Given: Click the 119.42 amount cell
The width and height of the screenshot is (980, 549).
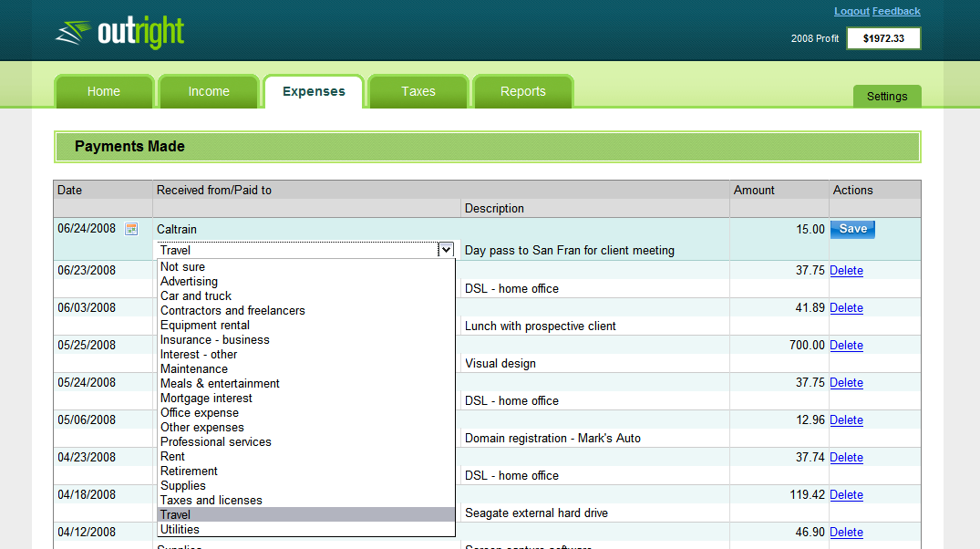Looking at the screenshot, I should [808, 495].
